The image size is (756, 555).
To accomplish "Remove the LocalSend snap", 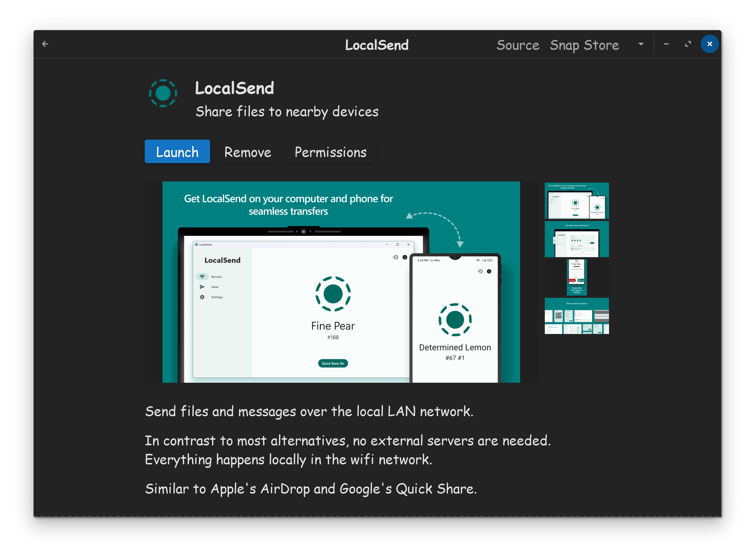I will pyautogui.click(x=248, y=152).
